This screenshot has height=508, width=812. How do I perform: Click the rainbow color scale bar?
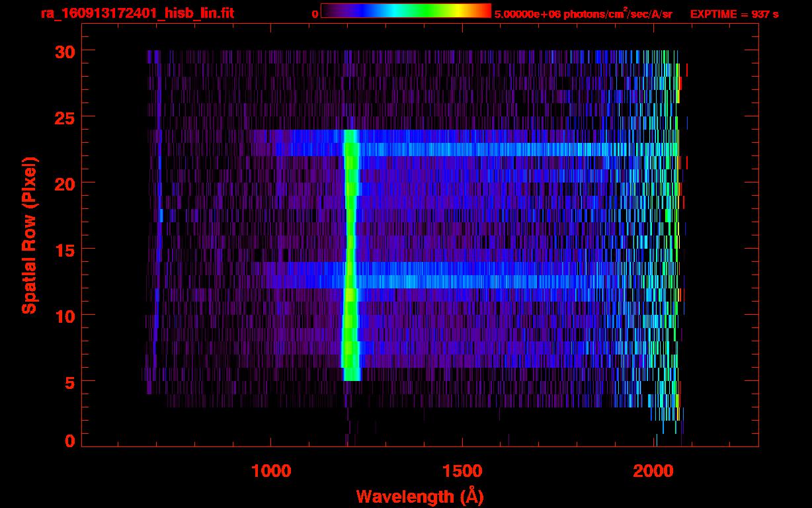406,11
